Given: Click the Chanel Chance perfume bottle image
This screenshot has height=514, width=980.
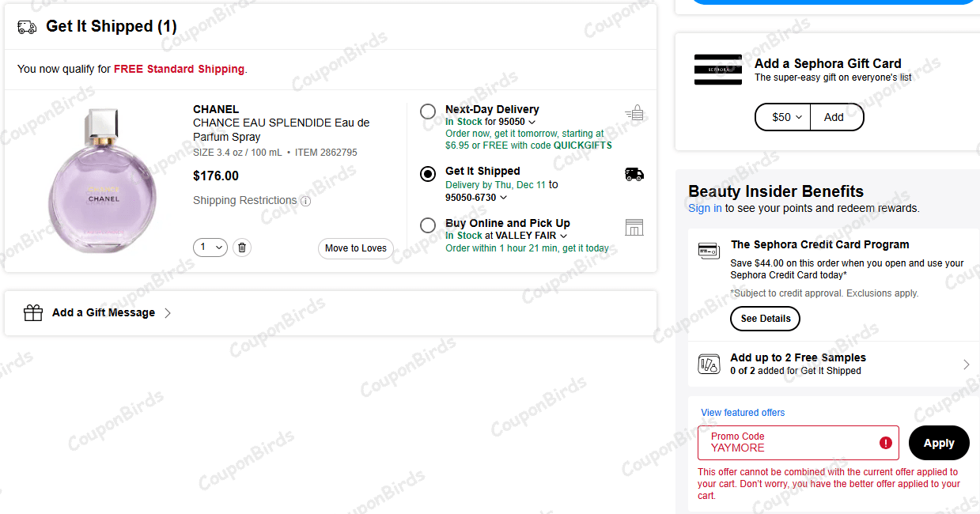Looking at the screenshot, I should 103,180.
